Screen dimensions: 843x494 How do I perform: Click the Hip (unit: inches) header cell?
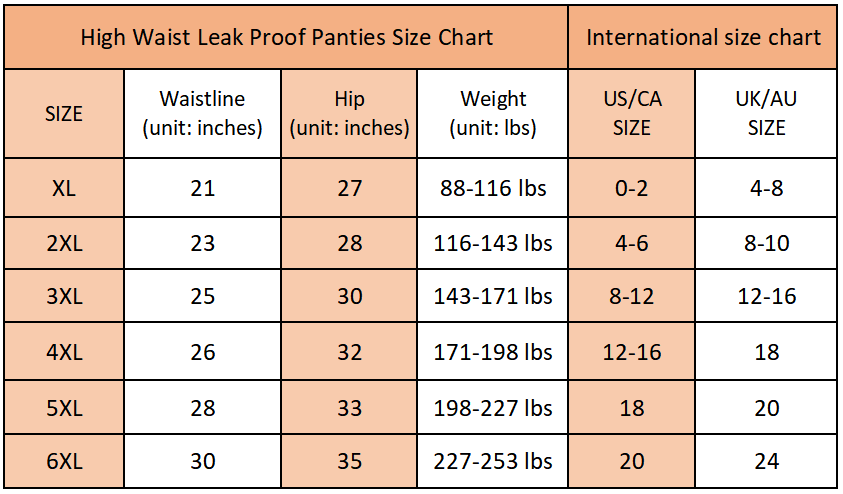tap(349, 113)
